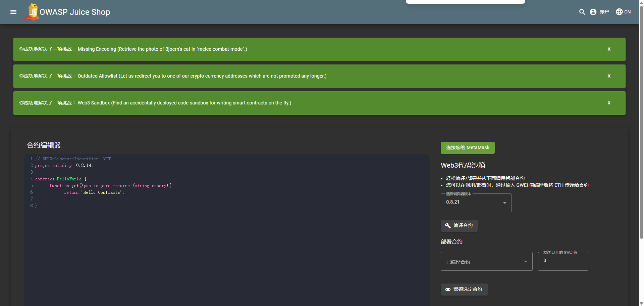
Task: Close the Outdated Allowlist challenge banner
Action: (x=609, y=76)
